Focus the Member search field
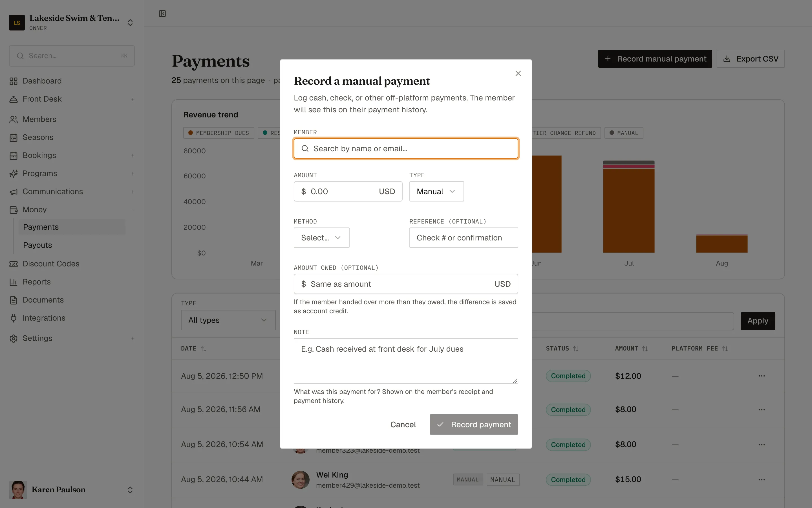The image size is (812, 508). pos(406,148)
